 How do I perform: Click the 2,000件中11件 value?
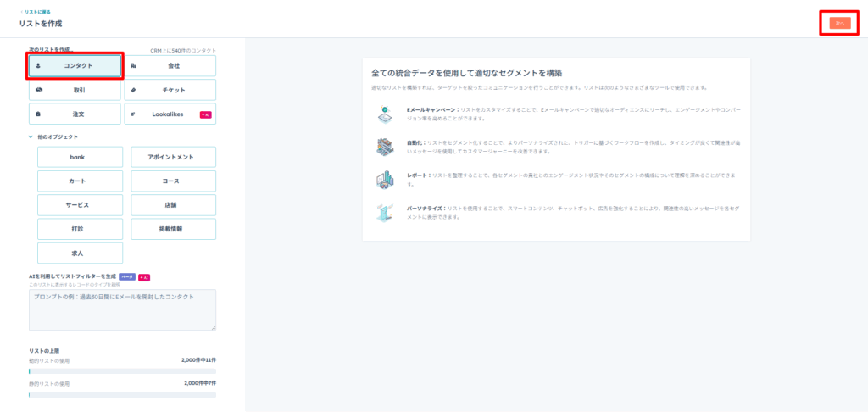[x=198, y=360]
